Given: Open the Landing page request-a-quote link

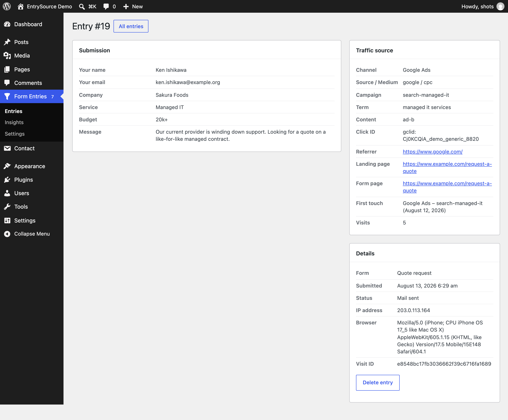Looking at the screenshot, I should [x=447, y=168].
